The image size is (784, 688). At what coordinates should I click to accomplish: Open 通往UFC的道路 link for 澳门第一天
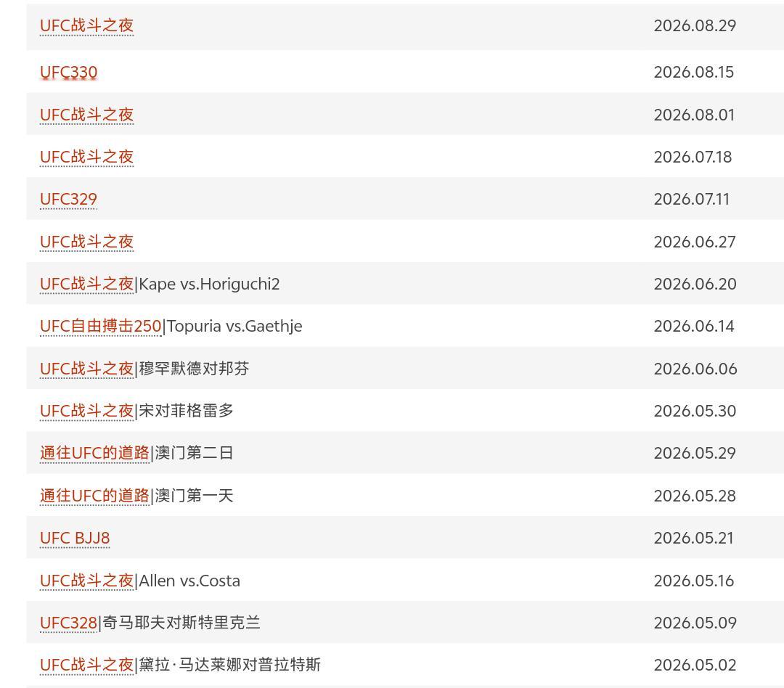point(94,496)
